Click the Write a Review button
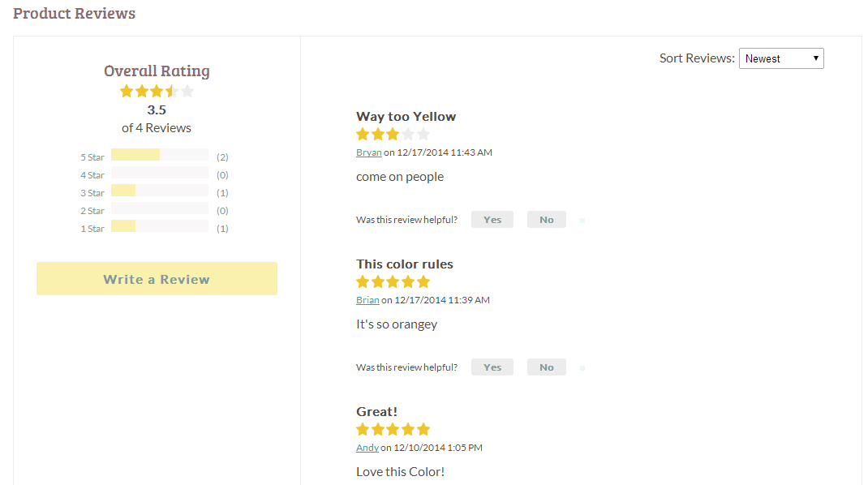 tap(157, 279)
